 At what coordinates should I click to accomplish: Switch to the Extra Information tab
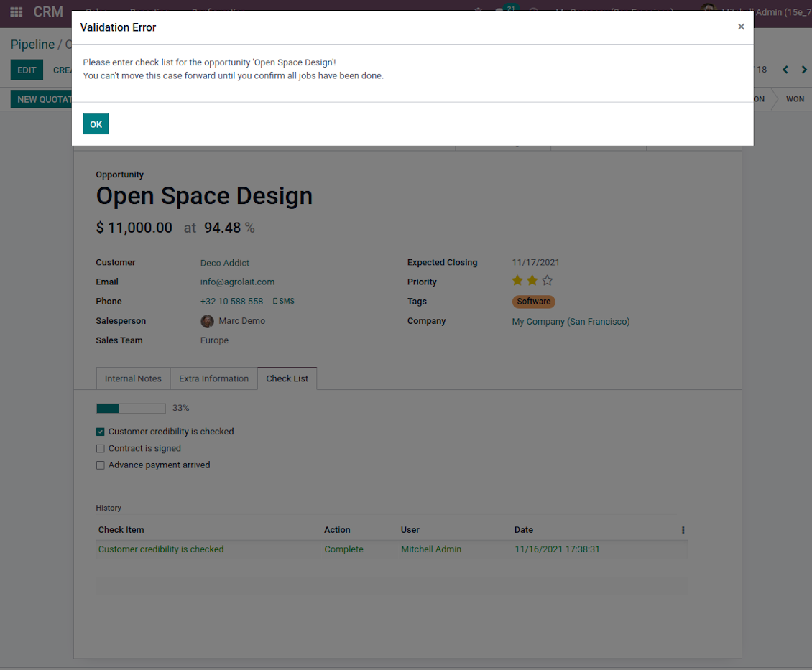point(214,378)
